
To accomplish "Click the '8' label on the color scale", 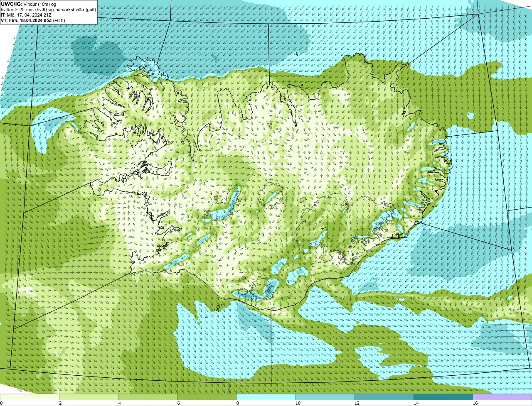I will (x=238, y=403).
